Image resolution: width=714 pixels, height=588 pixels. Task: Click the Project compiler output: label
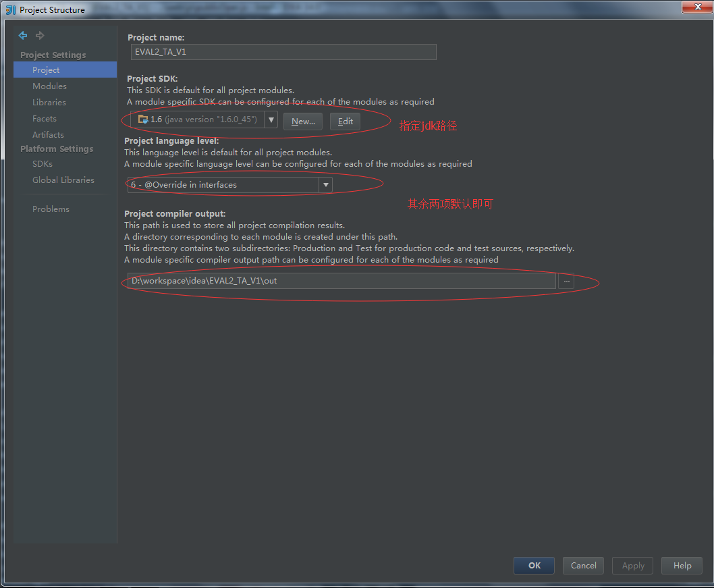click(175, 213)
